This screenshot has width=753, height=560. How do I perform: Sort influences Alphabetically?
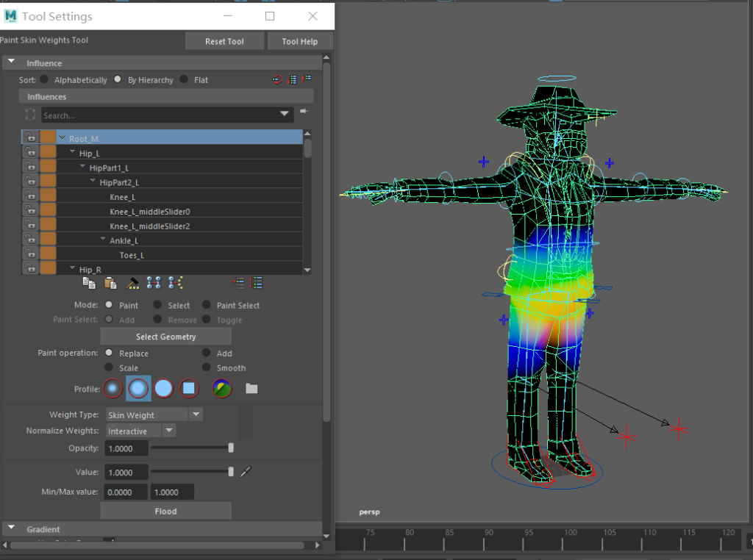44,79
